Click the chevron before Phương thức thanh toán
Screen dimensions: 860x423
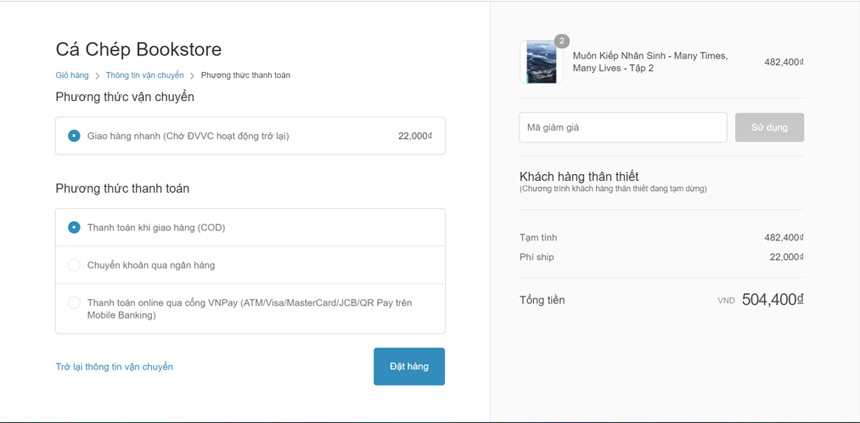tap(192, 75)
